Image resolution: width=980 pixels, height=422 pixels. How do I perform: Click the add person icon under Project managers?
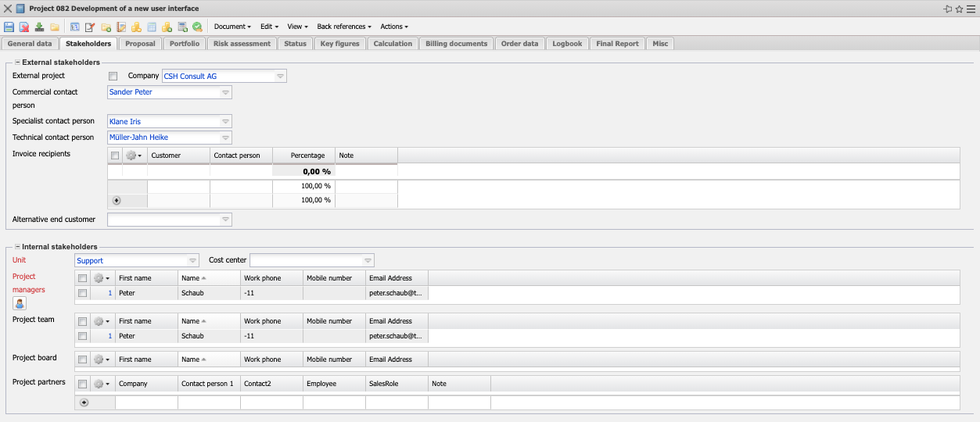point(20,303)
